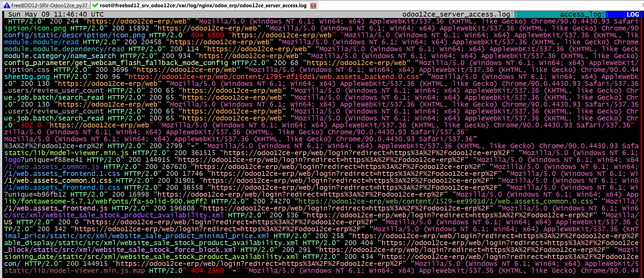Click the 'module.module.dependency/read' log entry
644x278 pixels.
pyautogui.click(x=64, y=49)
